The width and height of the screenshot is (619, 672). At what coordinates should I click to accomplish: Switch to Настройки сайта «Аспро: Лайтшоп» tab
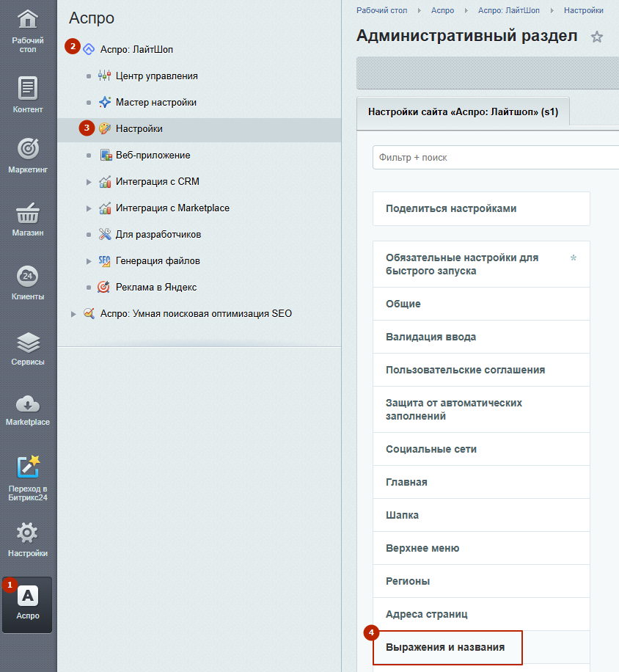[463, 112]
